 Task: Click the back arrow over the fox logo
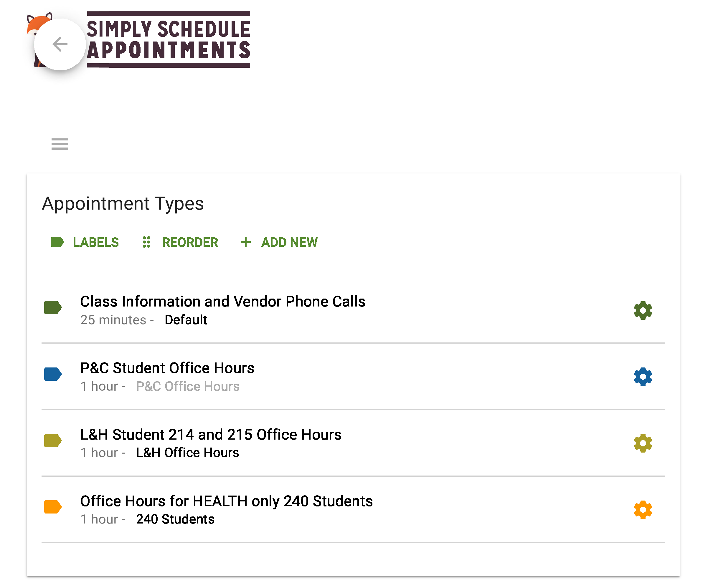point(60,44)
